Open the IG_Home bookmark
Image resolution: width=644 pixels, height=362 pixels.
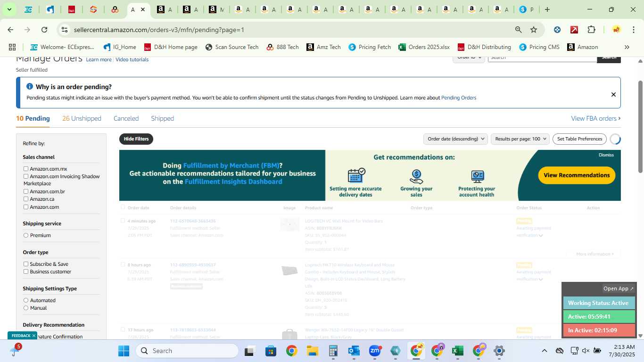point(120,47)
